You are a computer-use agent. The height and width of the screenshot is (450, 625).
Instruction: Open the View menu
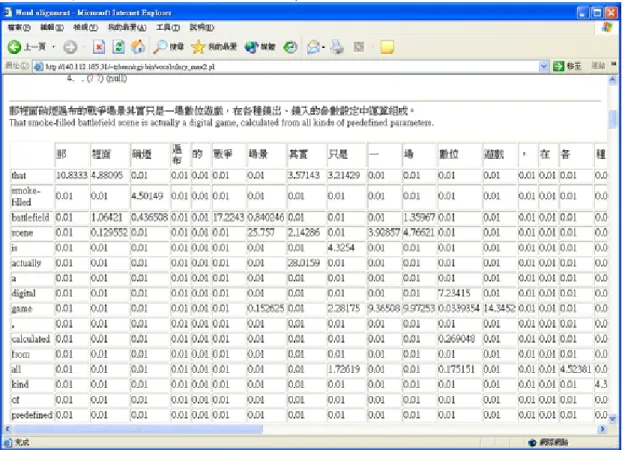pyautogui.click(x=85, y=28)
